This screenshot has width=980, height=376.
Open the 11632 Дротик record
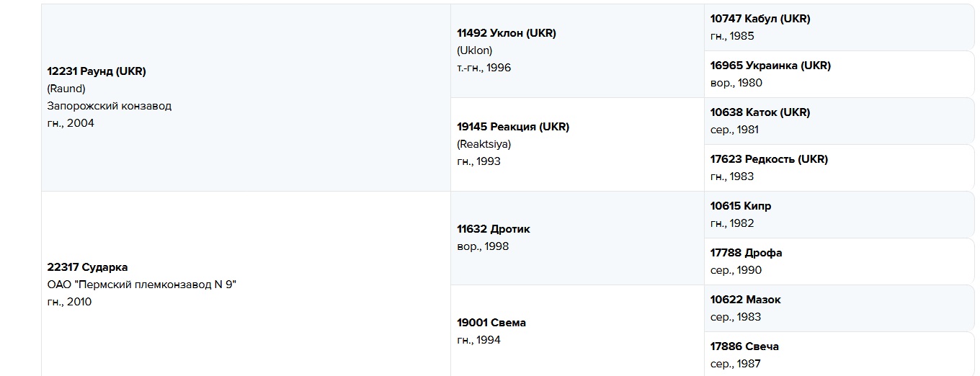[x=493, y=229]
